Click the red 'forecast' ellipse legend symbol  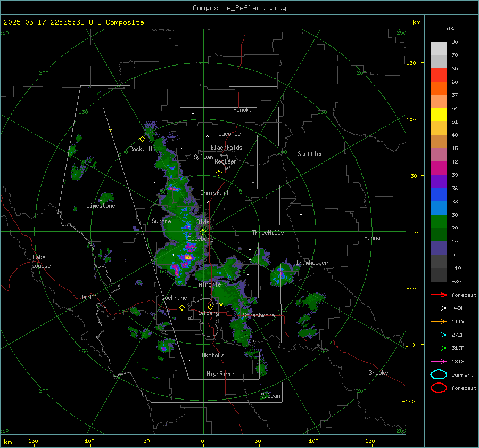click(439, 388)
